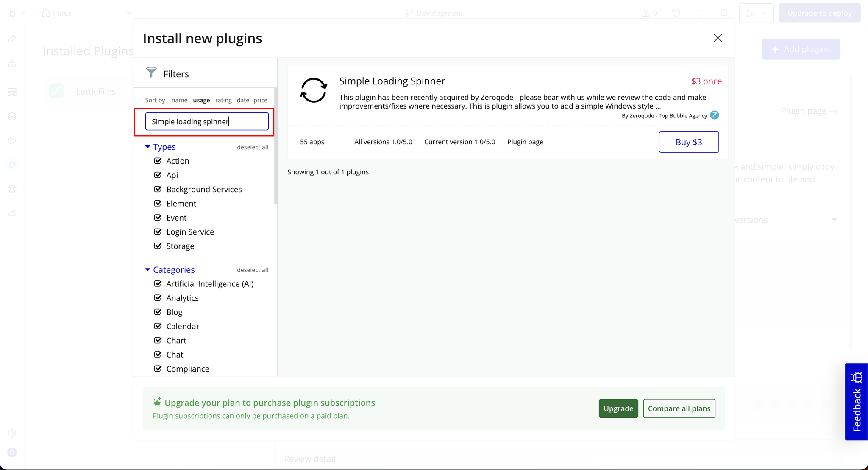Image resolution: width=868 pixels, height=470 pixels.
Task: Toggle the Calendar category checkbox
Action: pyautogui.click(x=158, y=326)
